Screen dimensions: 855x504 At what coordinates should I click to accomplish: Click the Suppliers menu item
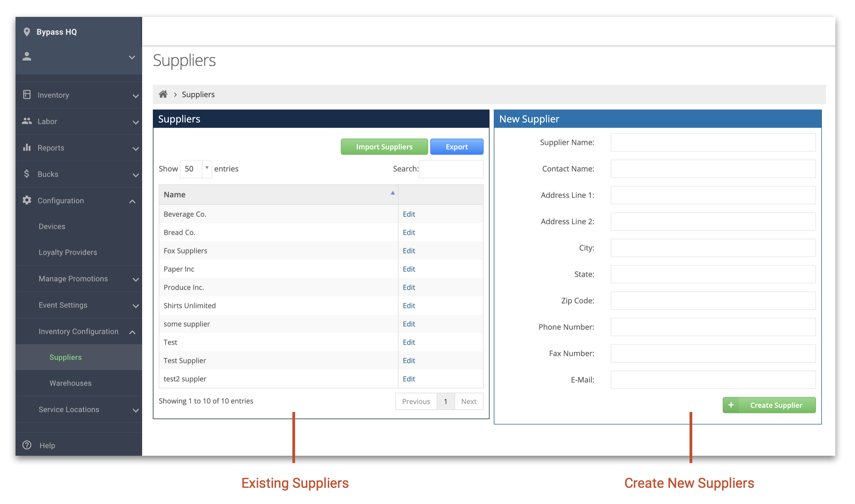point(65,356)
